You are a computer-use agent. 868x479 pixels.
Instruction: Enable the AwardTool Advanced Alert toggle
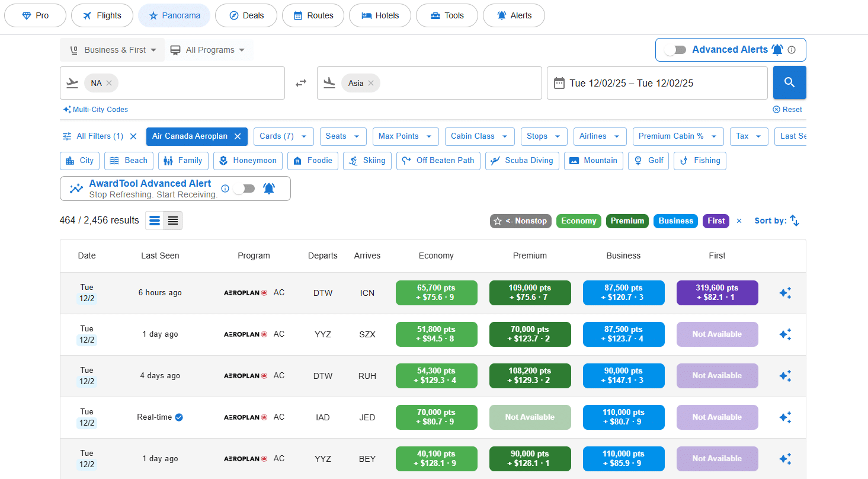coord(244,189)
